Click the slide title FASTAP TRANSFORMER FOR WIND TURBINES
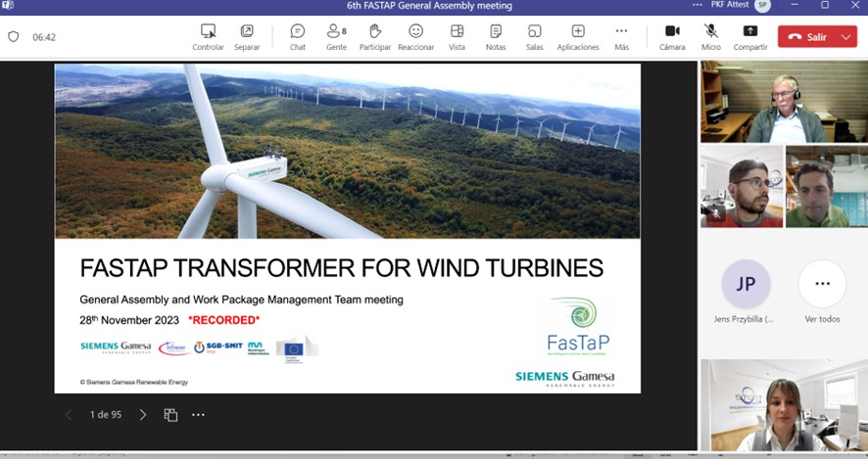 point(342,268)
